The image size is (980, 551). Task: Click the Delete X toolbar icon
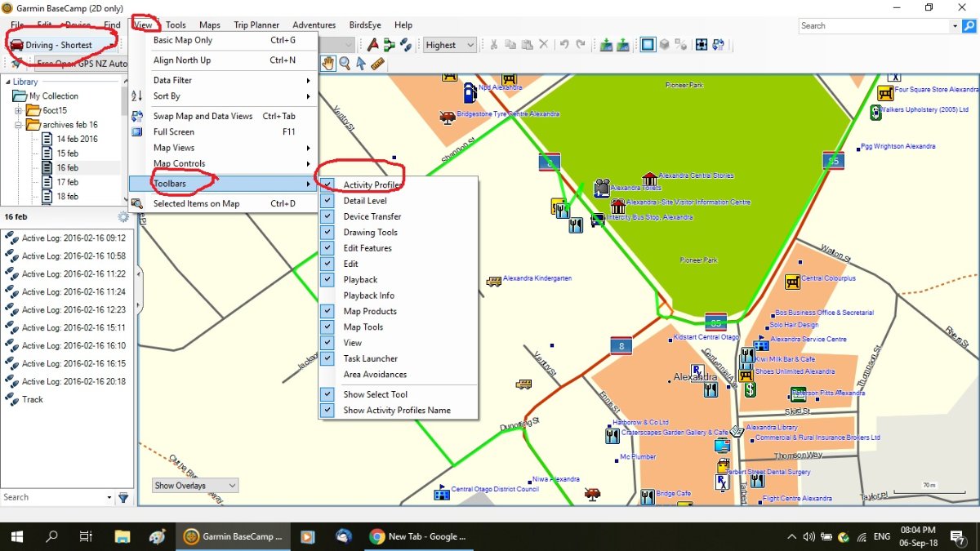click(544, 45)
